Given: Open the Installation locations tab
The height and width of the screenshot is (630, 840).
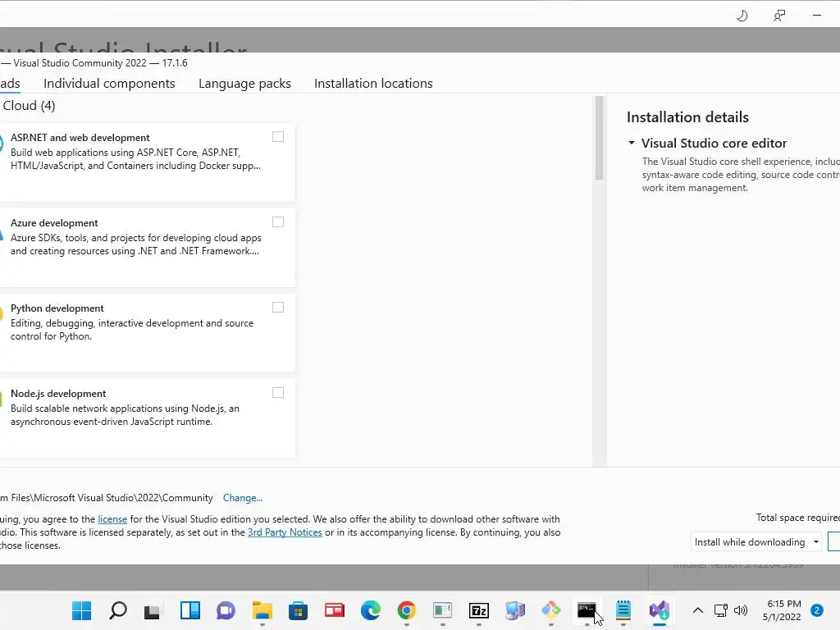Looking at the screenshot, I should click(373, 84).
